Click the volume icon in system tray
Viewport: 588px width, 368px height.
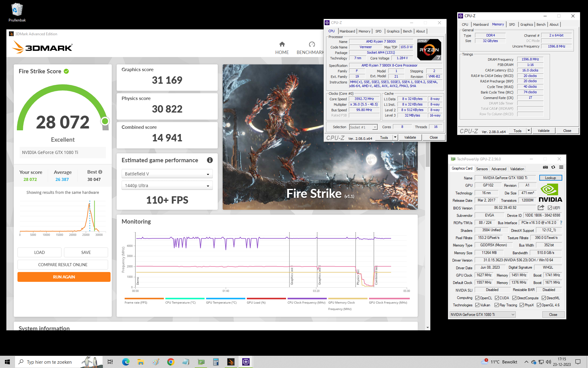pos(548,362)
